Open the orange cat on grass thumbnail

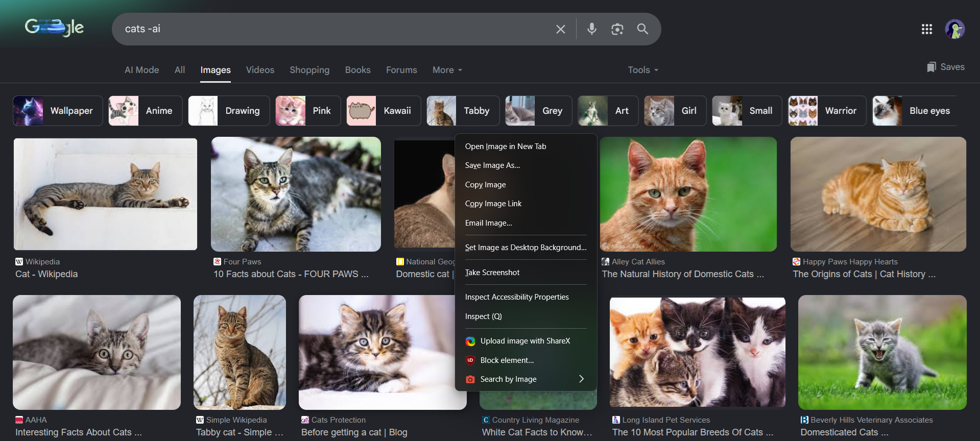pyautogui.click(x=688, y=194)
